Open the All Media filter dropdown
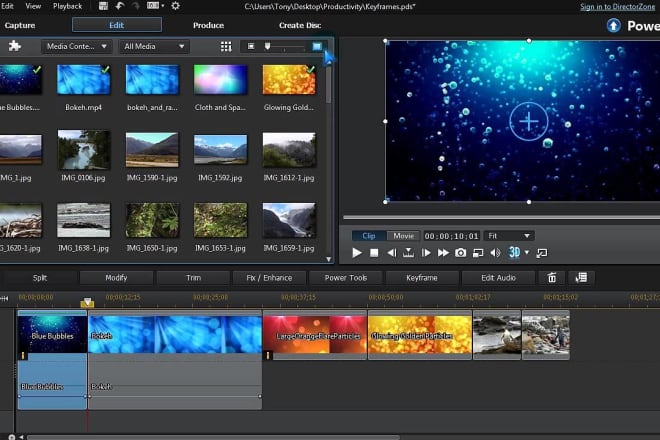The image size is (660, 440). tap(154, 46)
